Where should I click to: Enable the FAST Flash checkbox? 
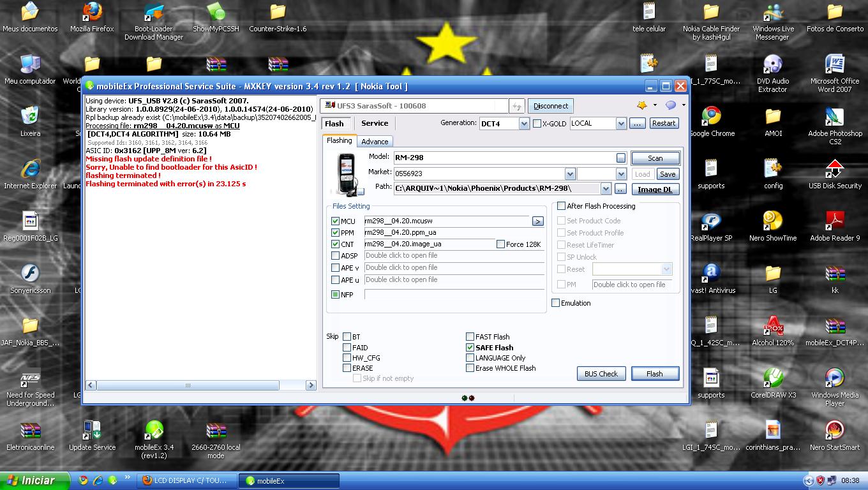pyautogui.click(x=470, y=337)
